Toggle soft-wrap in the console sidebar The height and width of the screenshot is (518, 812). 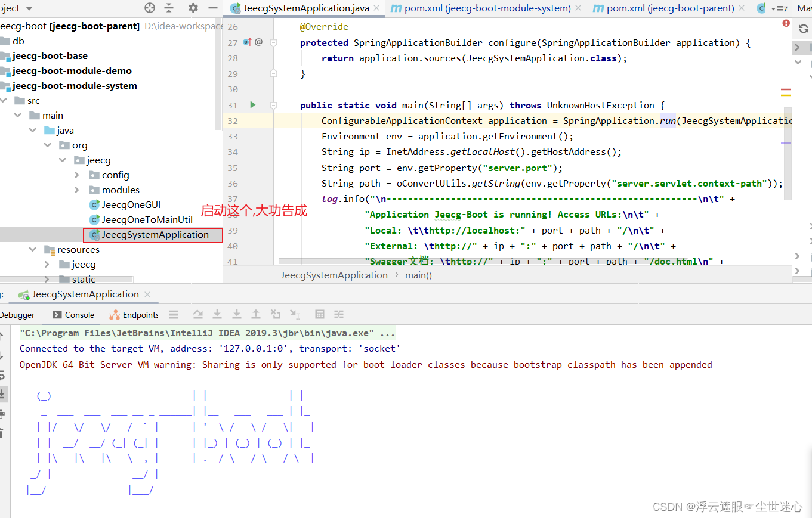coord(2,375)
